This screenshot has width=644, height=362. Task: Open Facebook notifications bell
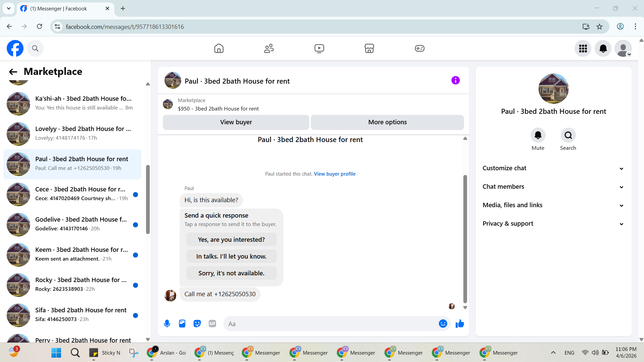pyautogui.click(x=603, y=48)
